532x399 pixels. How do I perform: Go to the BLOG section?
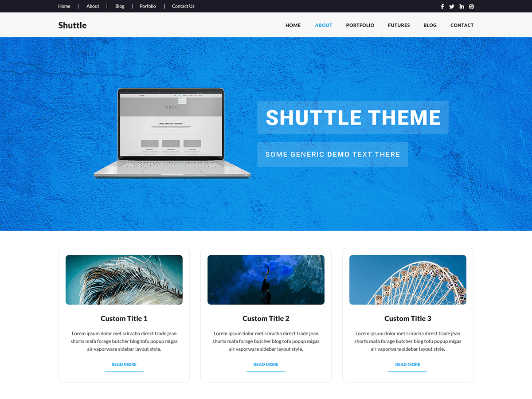[x=430, y=25]
